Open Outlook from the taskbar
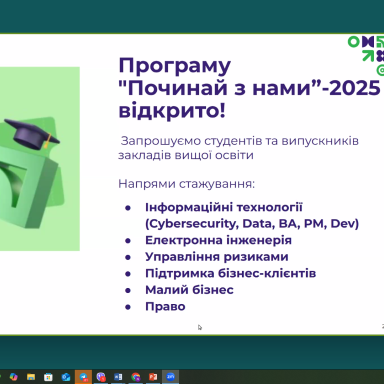This screenshot has height=384, width=384. (66, 377)
